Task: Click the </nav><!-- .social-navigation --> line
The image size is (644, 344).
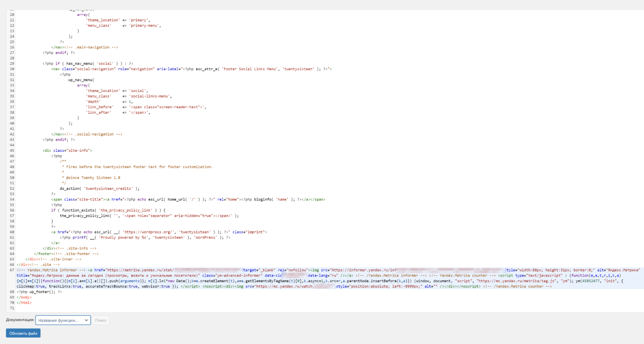Action: click(87, 134)
